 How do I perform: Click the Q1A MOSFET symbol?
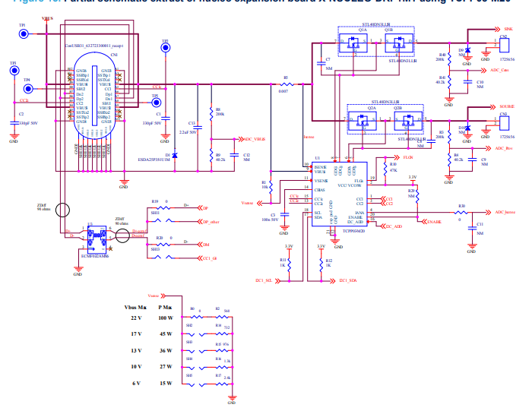pos(353,43)
